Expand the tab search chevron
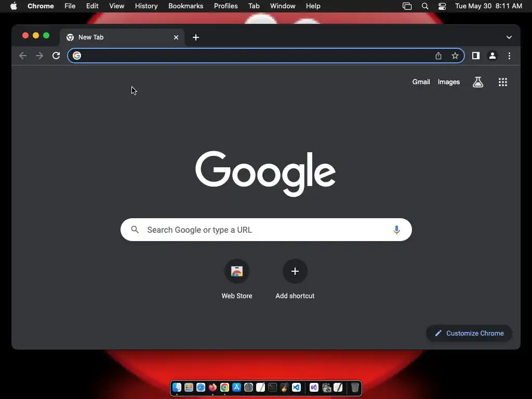Viewport: 532px width, 399px height. pos(509,37)
